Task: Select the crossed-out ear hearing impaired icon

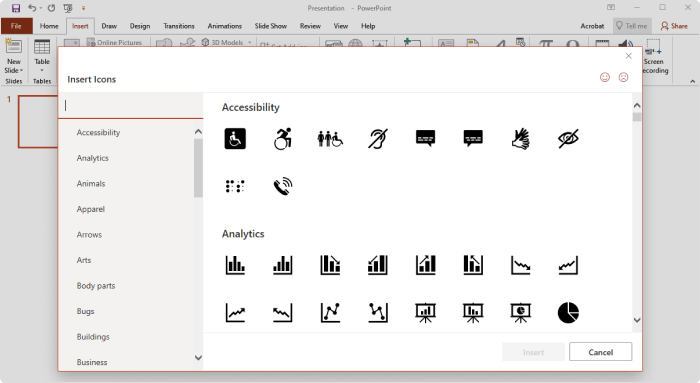Action: (378, 138)
